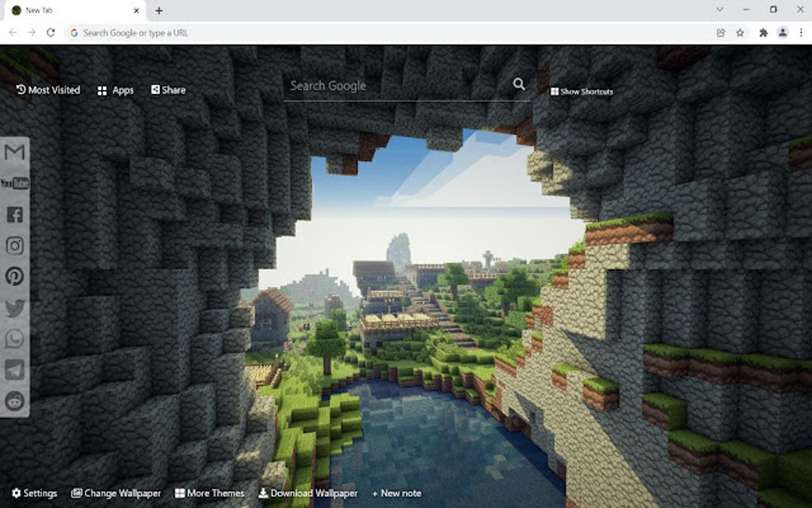Open Facebook sidebar shortcut
Image resolution: width=812 pixels, height=508 pixels.
coord(14,214)
